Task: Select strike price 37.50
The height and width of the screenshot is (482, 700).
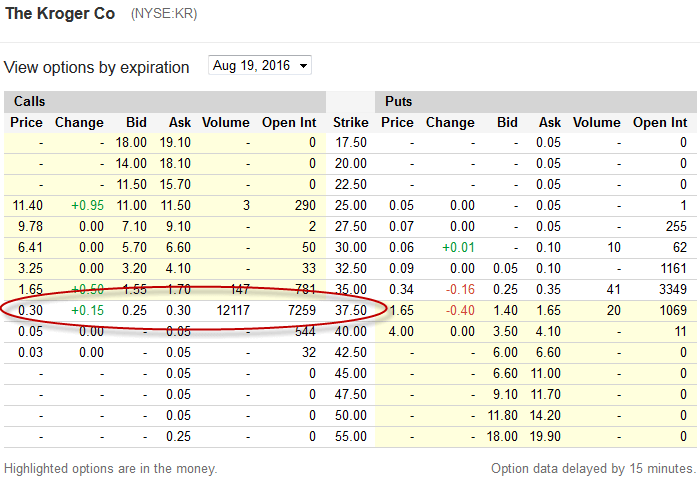Action: (x=351, y=310)
